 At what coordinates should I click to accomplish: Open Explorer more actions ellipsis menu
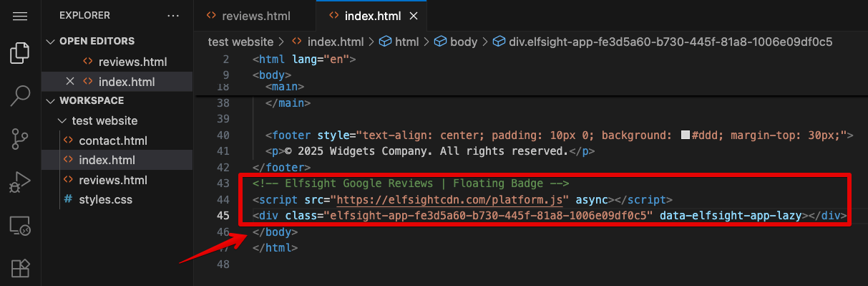click(x=172, y=15)
